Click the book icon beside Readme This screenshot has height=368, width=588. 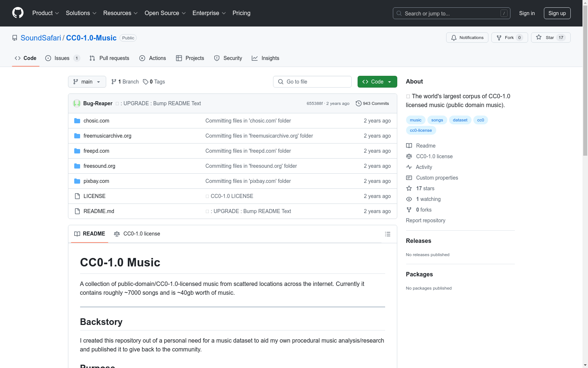tap(409, 146)
